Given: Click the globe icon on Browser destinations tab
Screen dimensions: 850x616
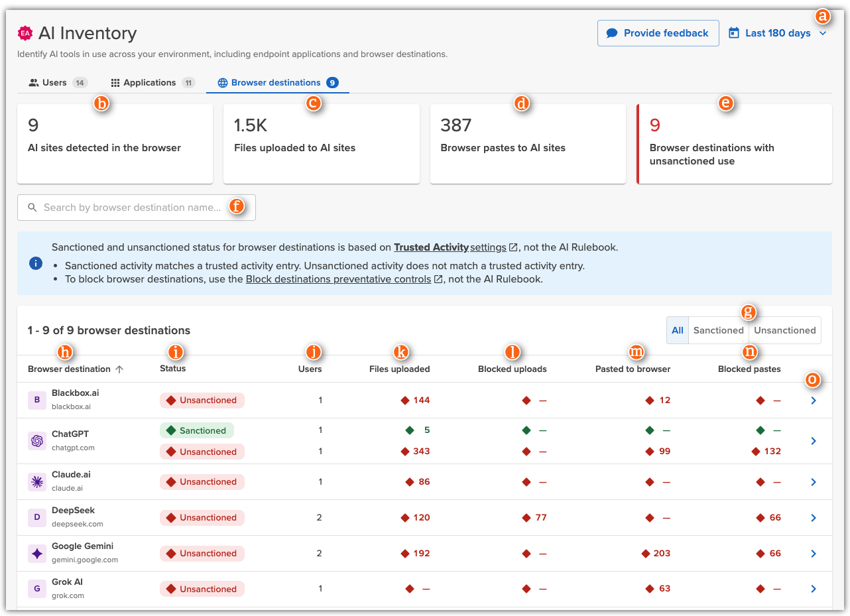Looking at the screenshot, I should [223, 83].
